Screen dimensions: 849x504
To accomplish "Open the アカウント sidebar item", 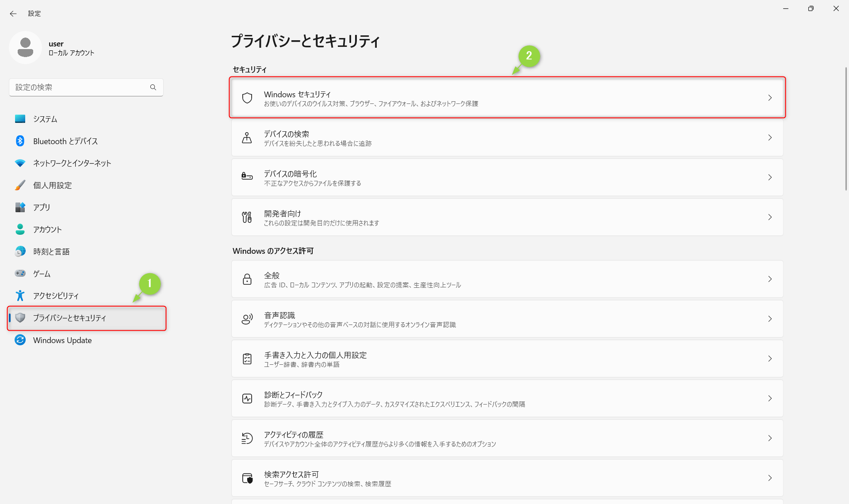I will point(47,229).
